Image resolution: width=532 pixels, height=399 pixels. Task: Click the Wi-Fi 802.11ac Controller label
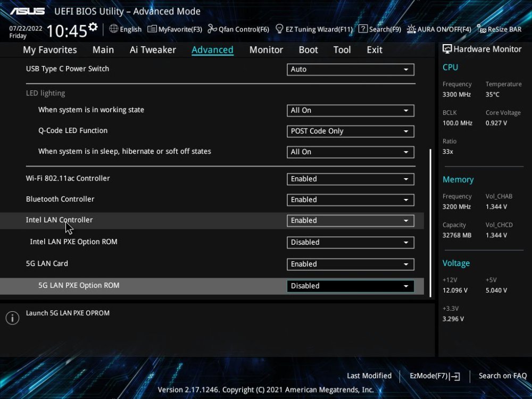click(68, 178)
